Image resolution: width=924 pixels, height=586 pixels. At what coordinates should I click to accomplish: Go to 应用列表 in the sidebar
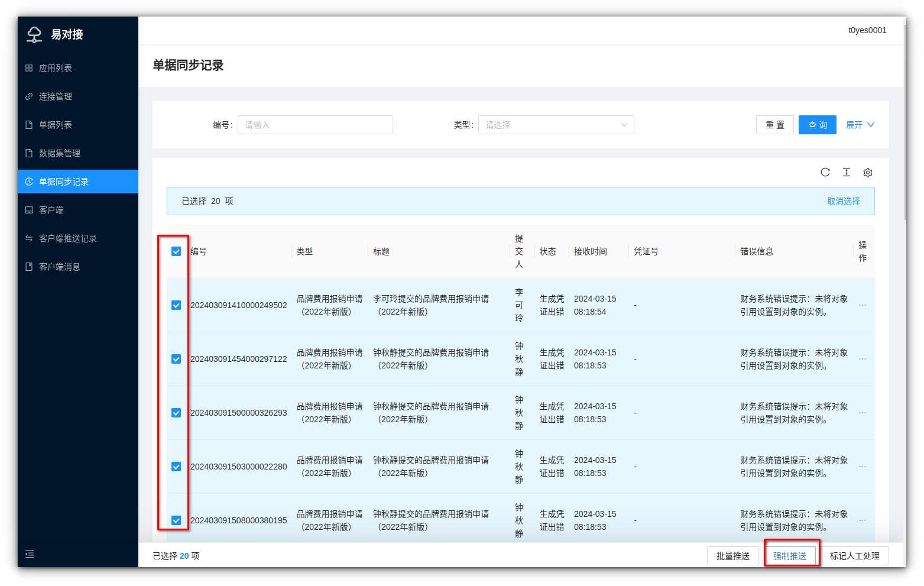pos(56,68)
